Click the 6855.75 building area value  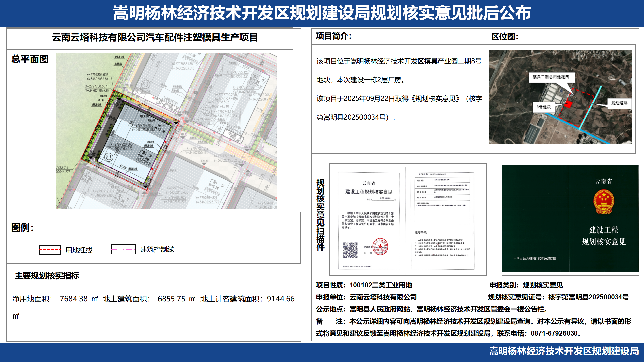[x=171, y=299]
